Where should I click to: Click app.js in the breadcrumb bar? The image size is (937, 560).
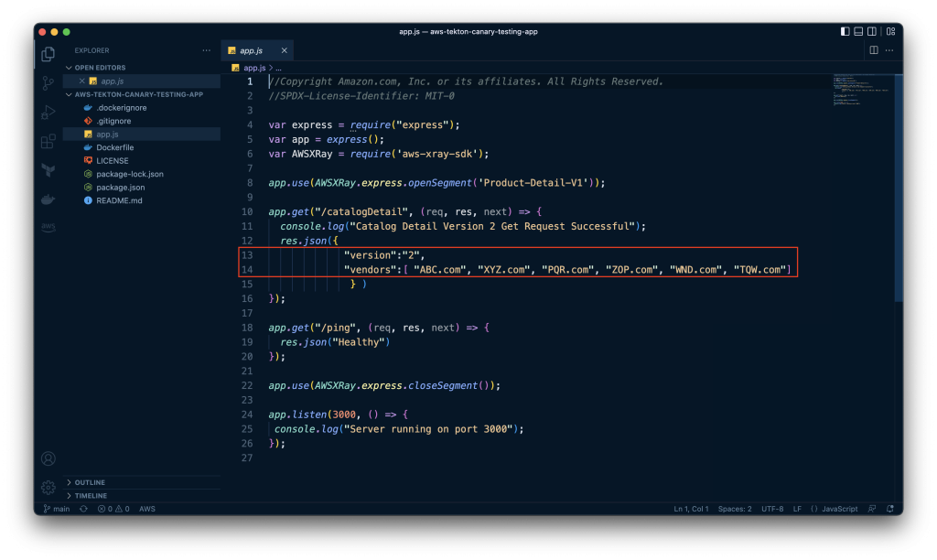(x=254, y=68)
